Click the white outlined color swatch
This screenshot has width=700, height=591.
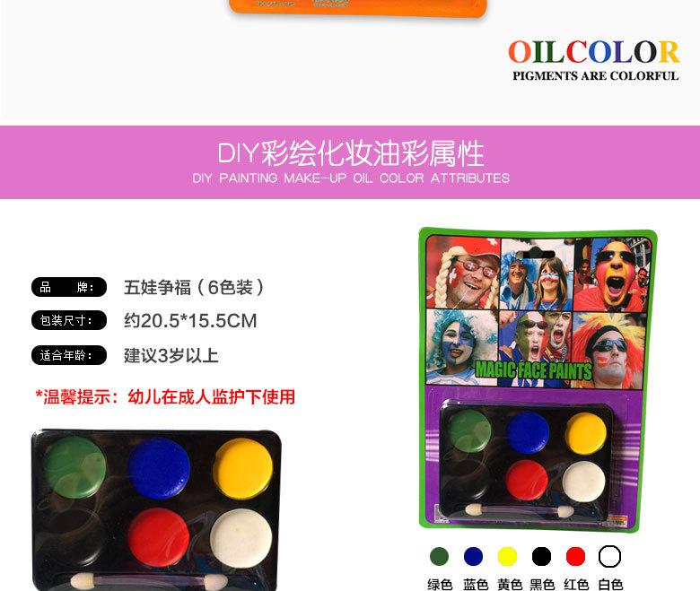tap(609, 556)
